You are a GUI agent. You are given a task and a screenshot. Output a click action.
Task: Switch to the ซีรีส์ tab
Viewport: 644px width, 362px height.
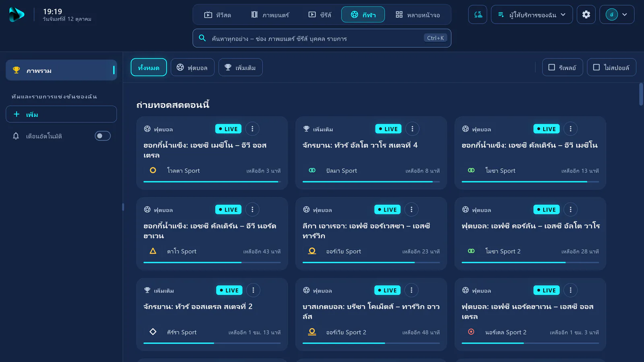pyautogui.click(x=320, y=15)
